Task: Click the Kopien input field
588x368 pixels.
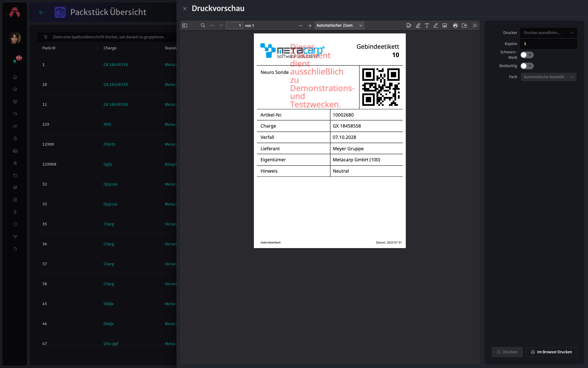Action: pyautogui.click(x=548, y=44)
